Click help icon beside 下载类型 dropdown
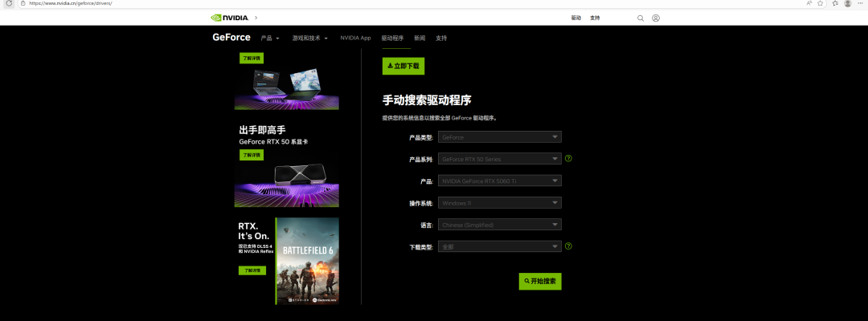 click(x=568, y=246)
